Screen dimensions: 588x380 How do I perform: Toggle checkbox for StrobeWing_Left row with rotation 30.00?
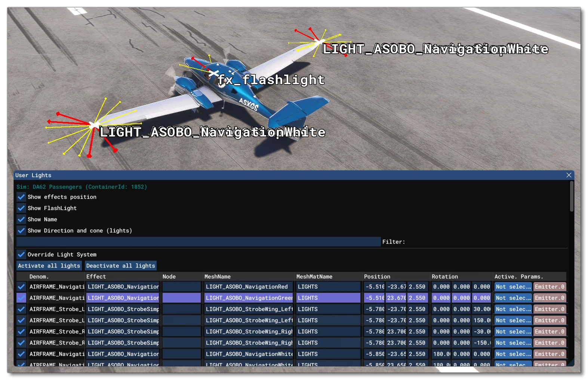(x=21, y=309)
